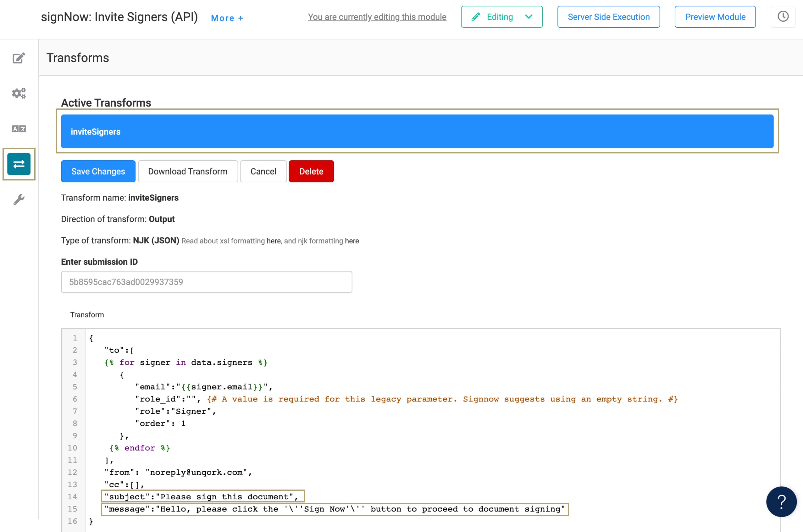The image size is (803, 532).
Task: Open revision history clock icon
Action: click(783, 17)
